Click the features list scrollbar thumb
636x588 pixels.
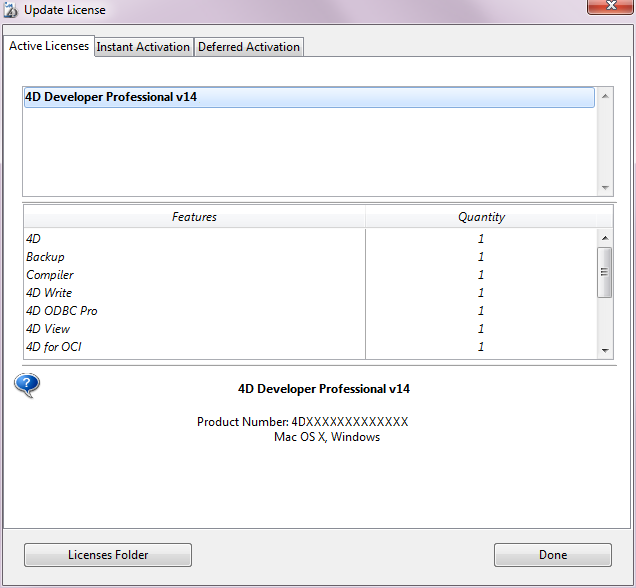[x=604, y=272]
